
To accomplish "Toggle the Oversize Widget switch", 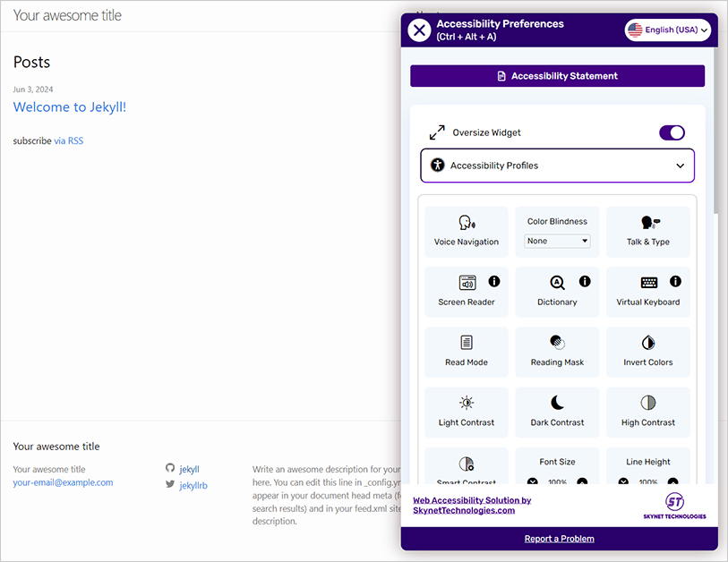I will click(672, 132).
